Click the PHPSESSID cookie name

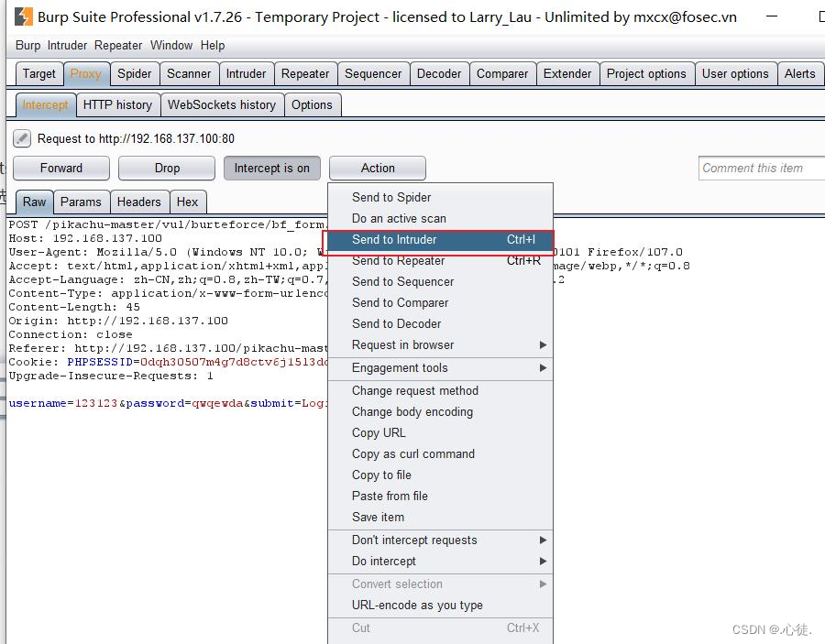[x=100, y=362]
